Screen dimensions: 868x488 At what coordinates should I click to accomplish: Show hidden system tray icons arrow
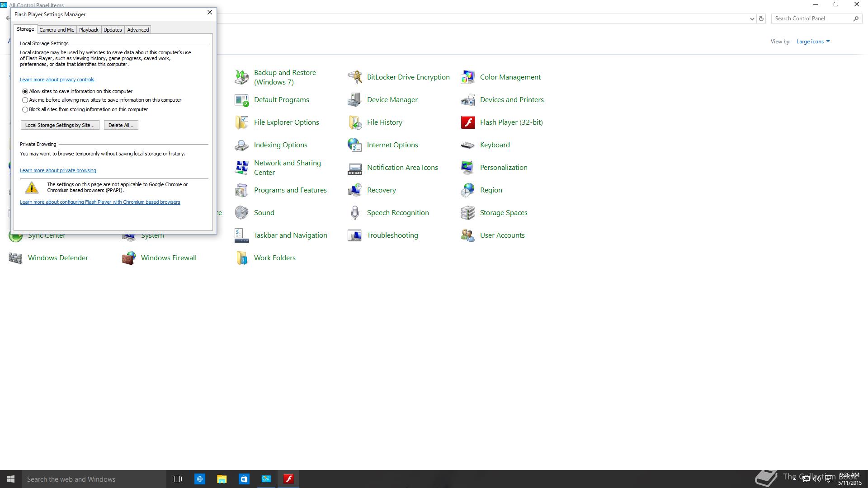pos(794,479)
